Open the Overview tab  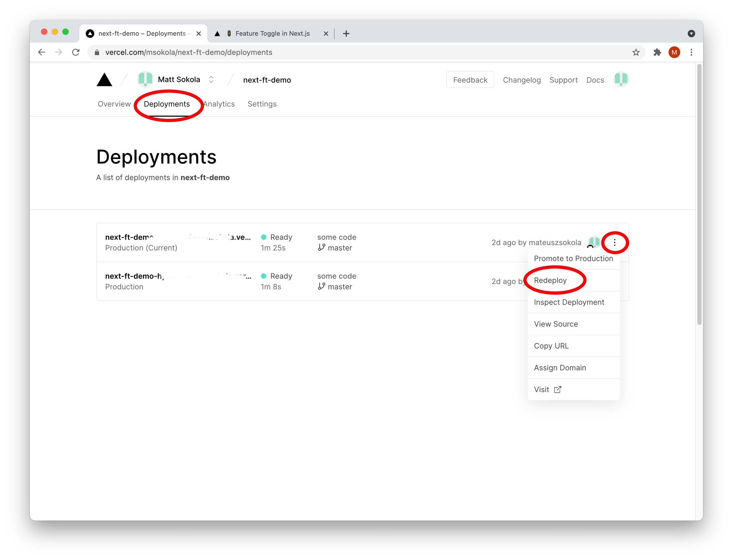point(114,104)
